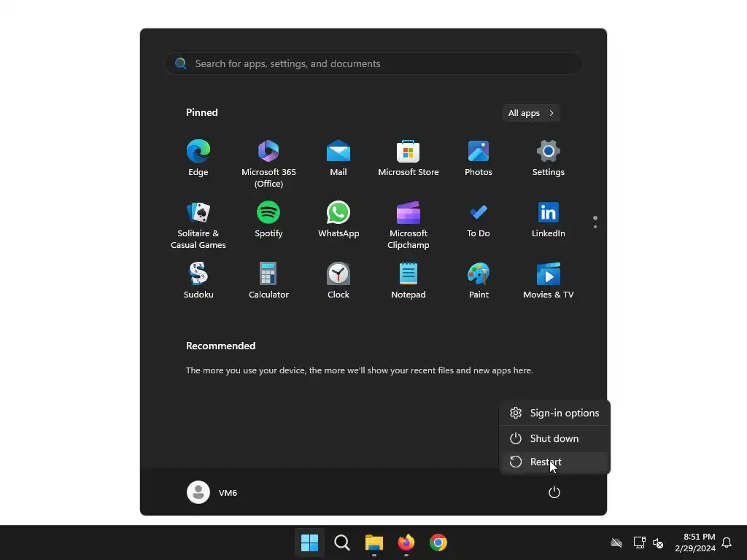The width and height of the screenshot is (747, 560).
Task: Expand the All apps list
Action: click(531, 113)
